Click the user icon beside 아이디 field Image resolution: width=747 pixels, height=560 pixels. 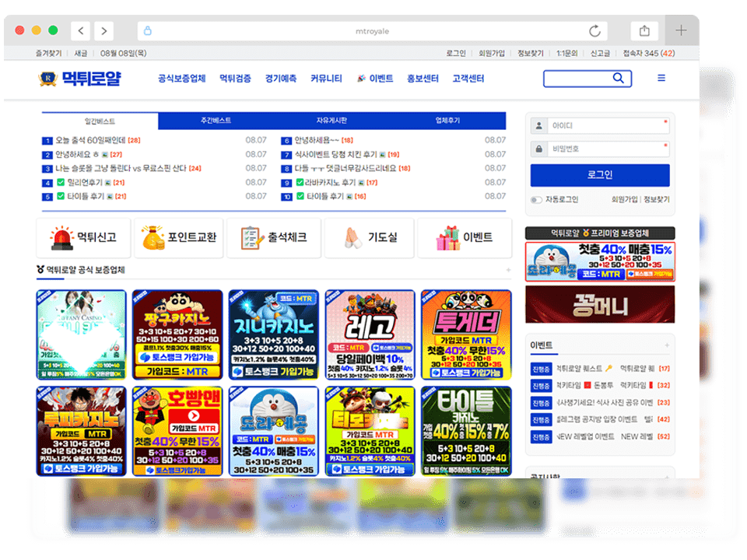pyautogui.click(x=538, y=126)
